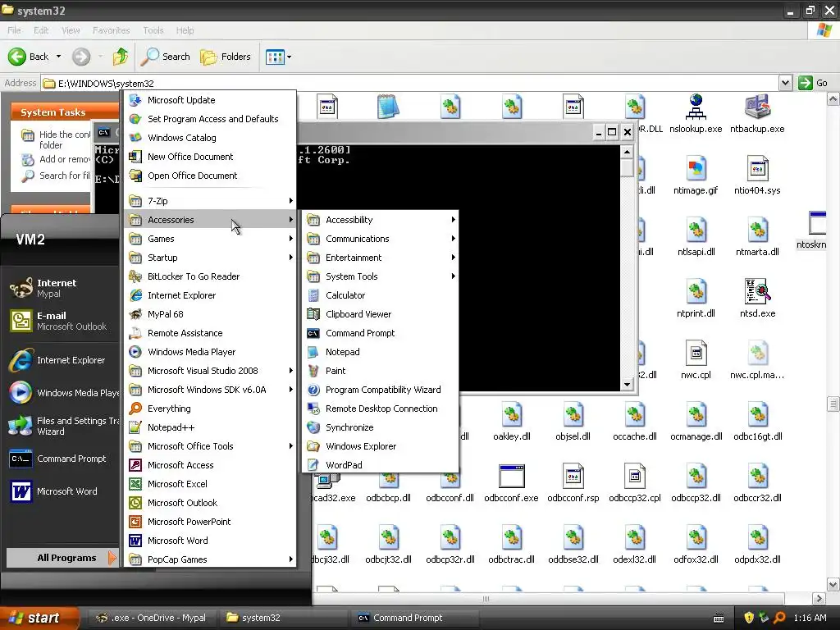
Task: Open Calculator from Accessories submenu
Action: click(x=380, y=295)
